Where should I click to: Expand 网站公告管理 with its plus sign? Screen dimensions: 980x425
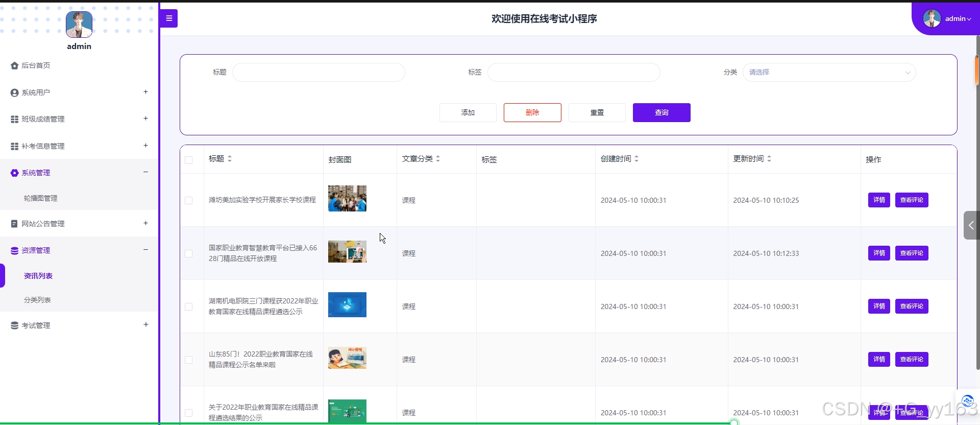145,223
